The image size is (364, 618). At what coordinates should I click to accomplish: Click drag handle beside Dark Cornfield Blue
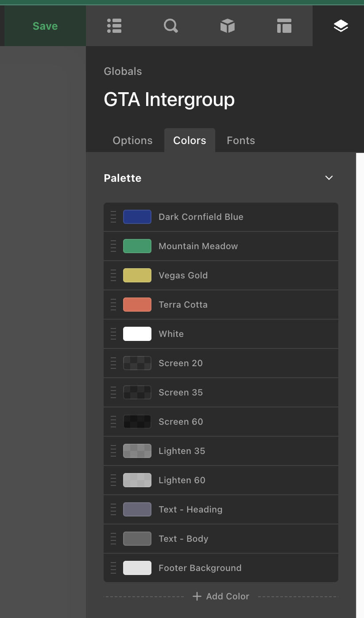[x=113, y=217]
